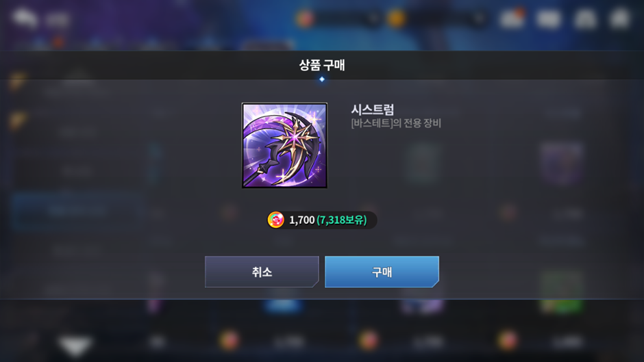This screenshot has width=644, height=362.
Task: Add gold currency via plus button
Action: [x=479, y=18]
